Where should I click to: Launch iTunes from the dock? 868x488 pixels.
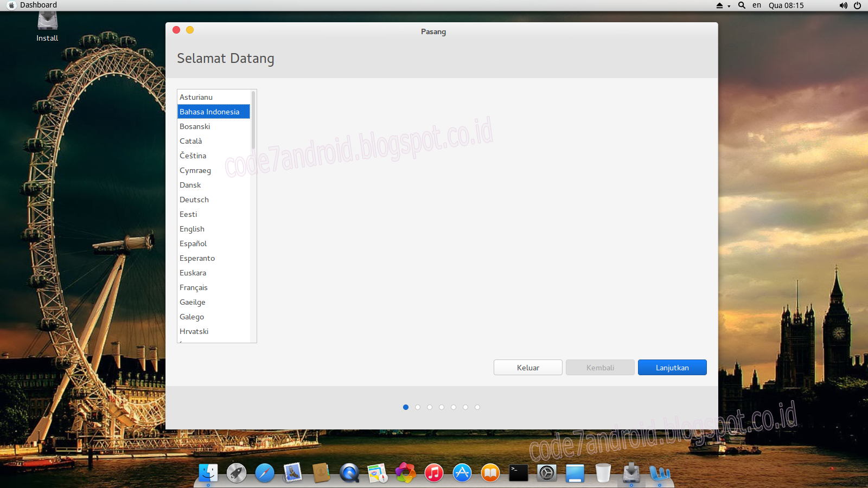[x=433, y=472]
